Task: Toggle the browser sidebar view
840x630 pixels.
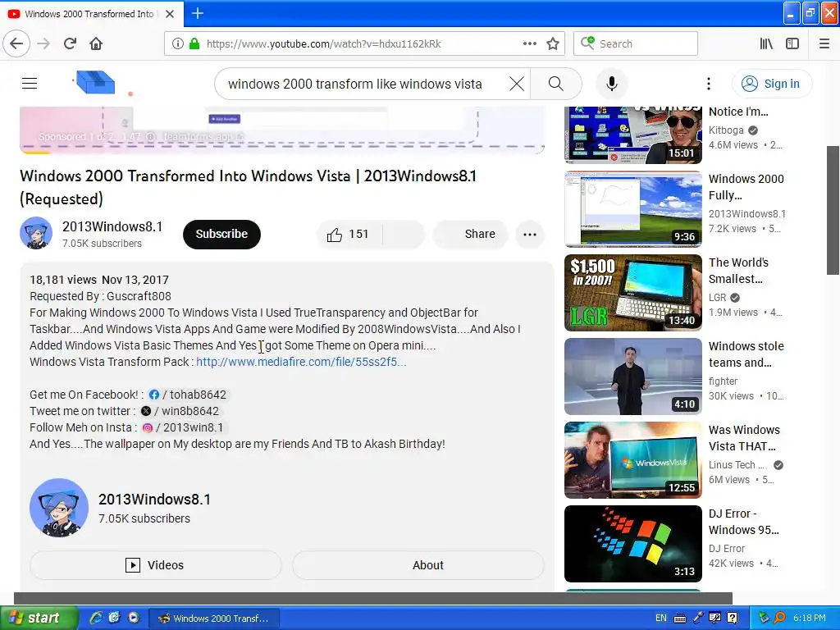Action: [792, 43]
